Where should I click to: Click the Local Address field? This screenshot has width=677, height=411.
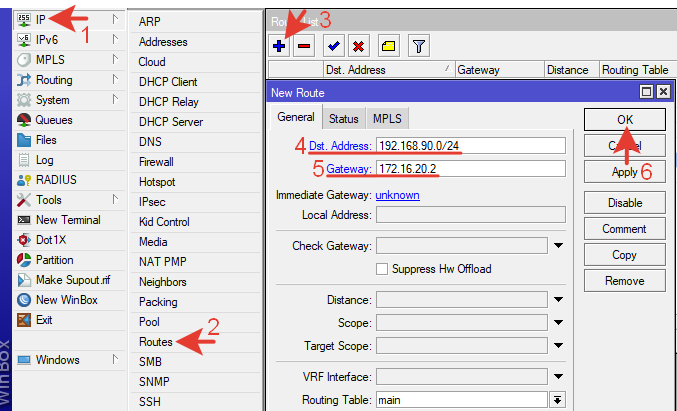coord(471,215)
